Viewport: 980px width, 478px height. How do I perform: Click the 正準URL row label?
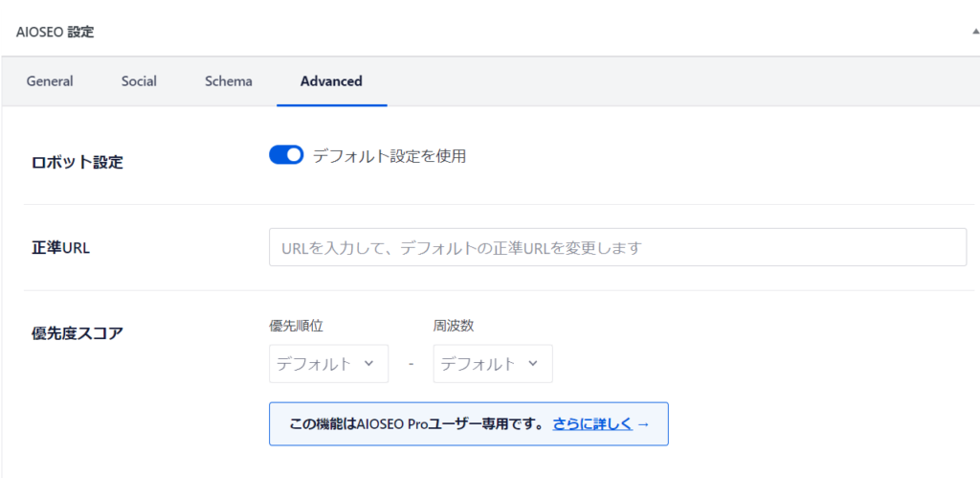61,248
